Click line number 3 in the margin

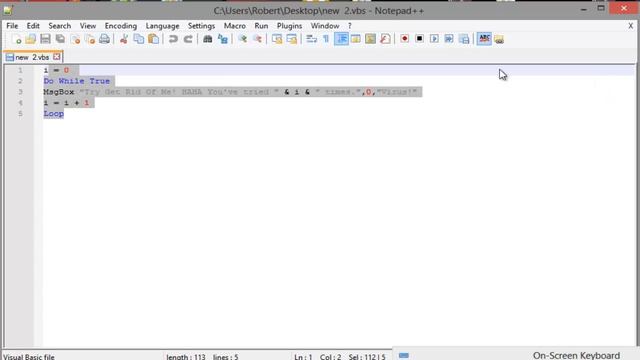click(20, 92)
